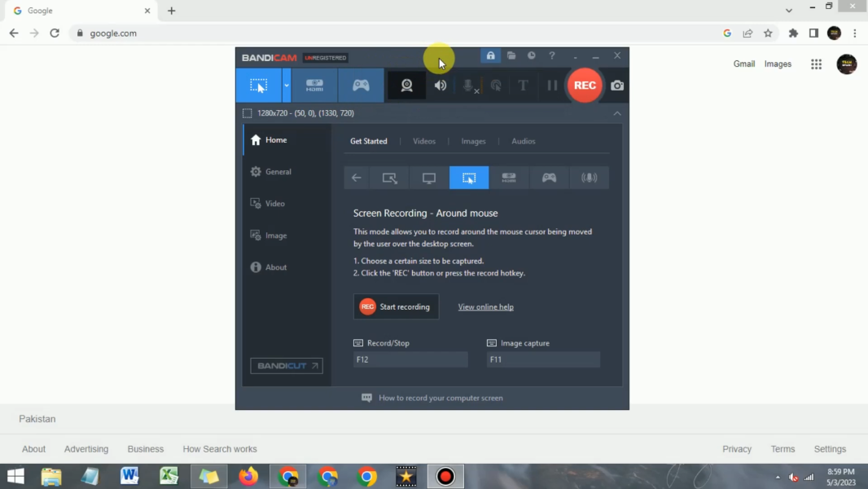Switch to the Audios tab
Screen dimensions: 868x489
point(523,141)
